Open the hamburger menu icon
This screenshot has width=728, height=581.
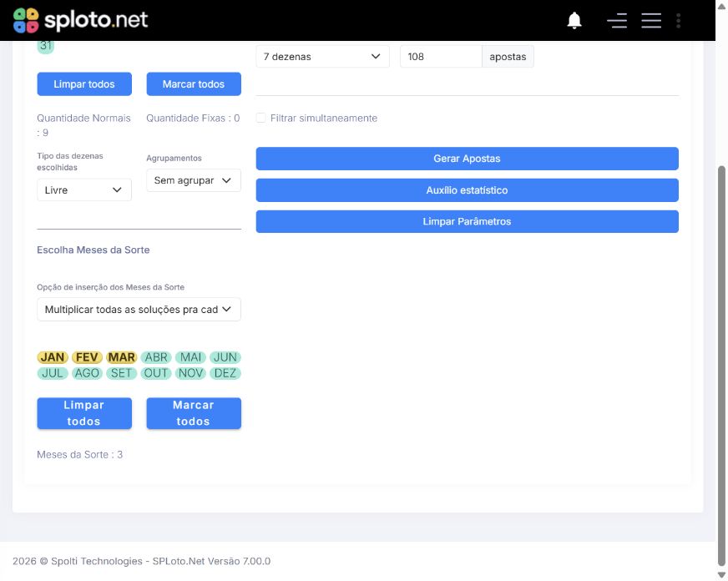click(651, 20)
